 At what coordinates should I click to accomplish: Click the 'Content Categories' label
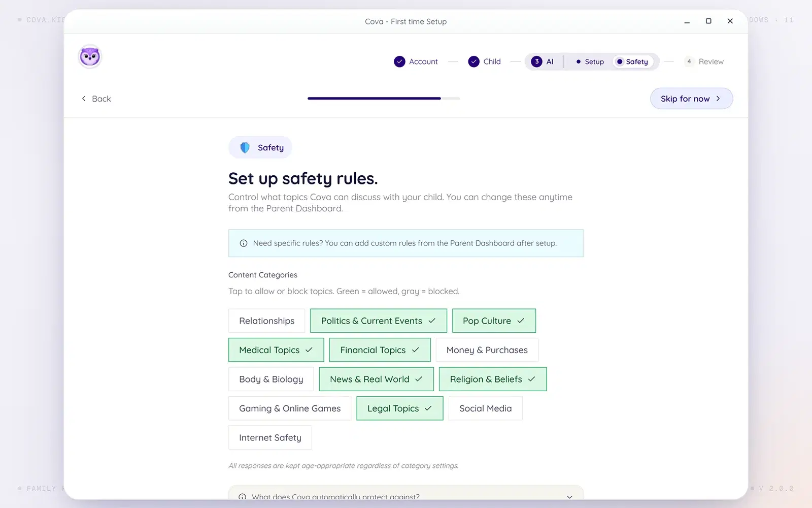click(263, 275)
